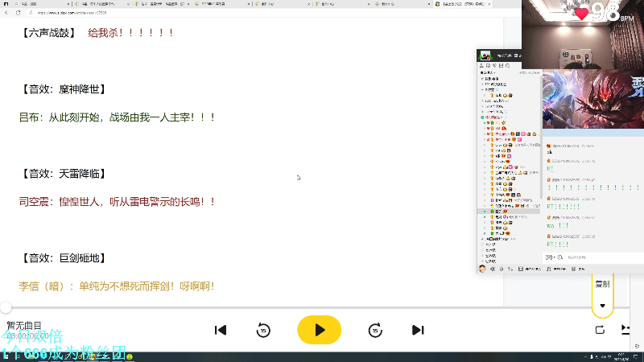
Task: Show hidden icons in the system tray
Action: (586, 356)
